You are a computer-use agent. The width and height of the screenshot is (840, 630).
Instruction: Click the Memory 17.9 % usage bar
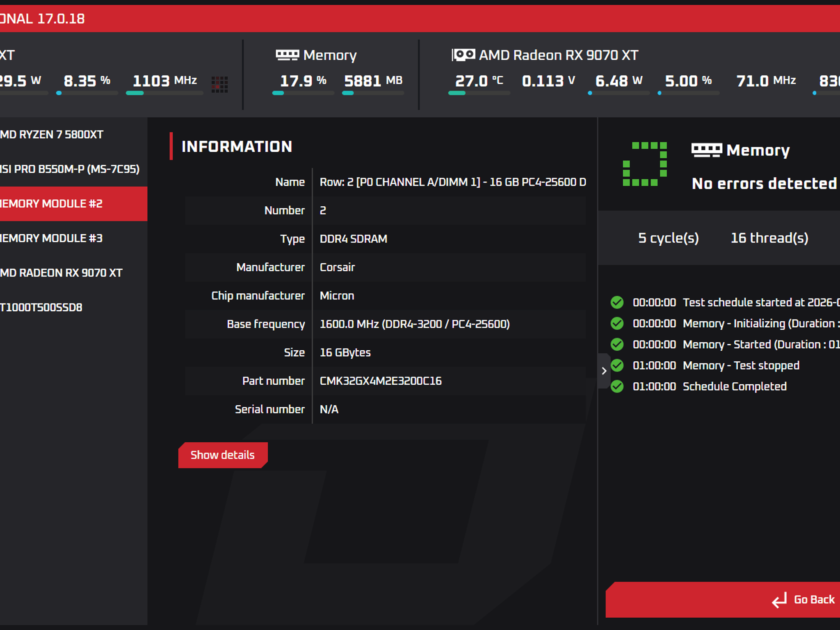coord(303,93)
